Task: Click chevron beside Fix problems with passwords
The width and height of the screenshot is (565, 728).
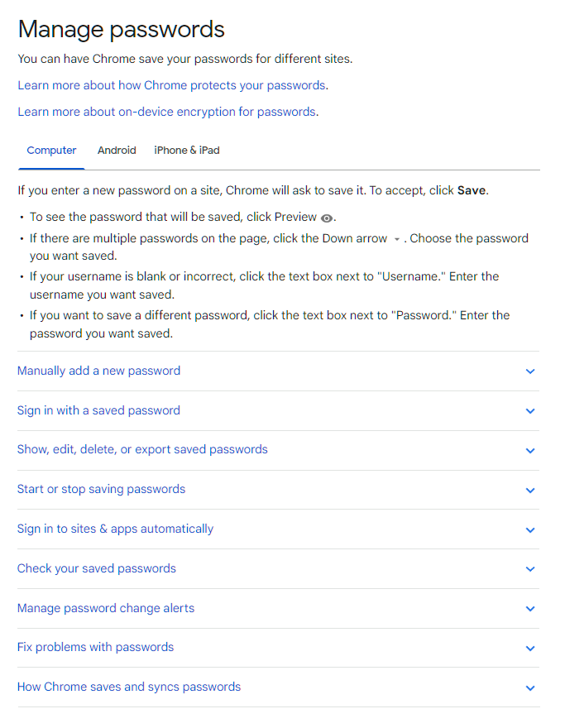Action: coord(530,648)
